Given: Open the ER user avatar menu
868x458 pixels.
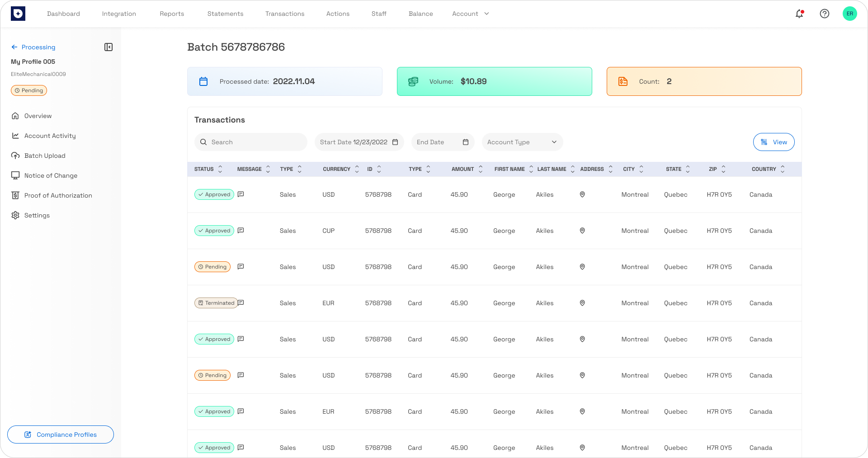Looking at the screenshot, I should pyautogui.click(x=850, y=14).
